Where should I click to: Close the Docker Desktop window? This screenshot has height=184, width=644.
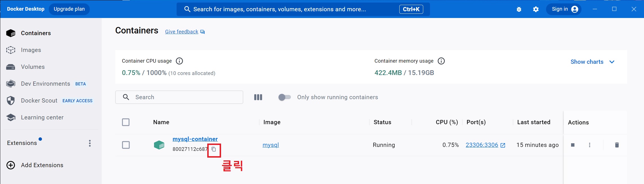(x=634, y=9)
